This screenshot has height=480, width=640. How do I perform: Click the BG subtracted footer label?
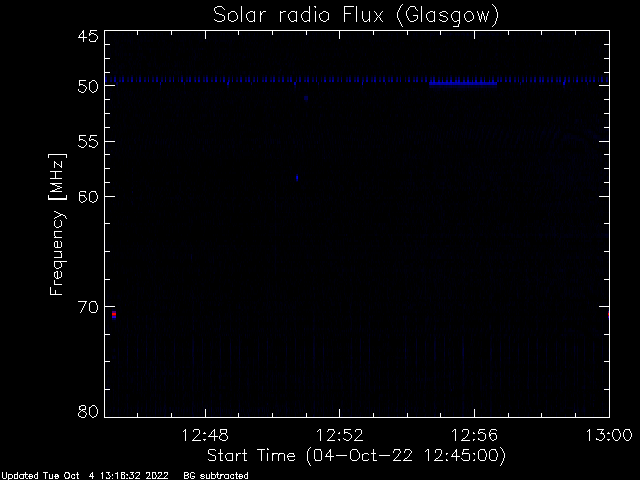pyautogui.click(x=216, y=476)
